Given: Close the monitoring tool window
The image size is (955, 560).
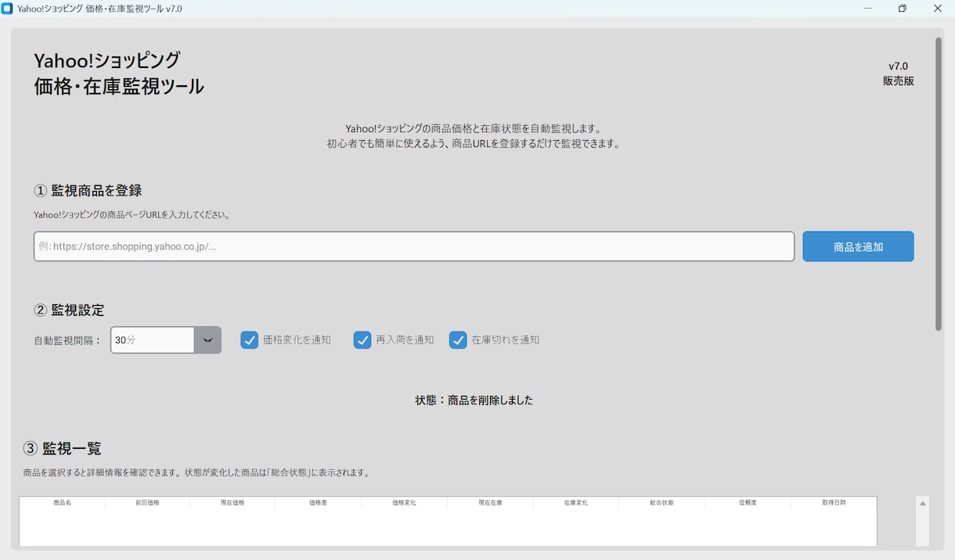Looking at the screenshot, I should pos(938,9).
